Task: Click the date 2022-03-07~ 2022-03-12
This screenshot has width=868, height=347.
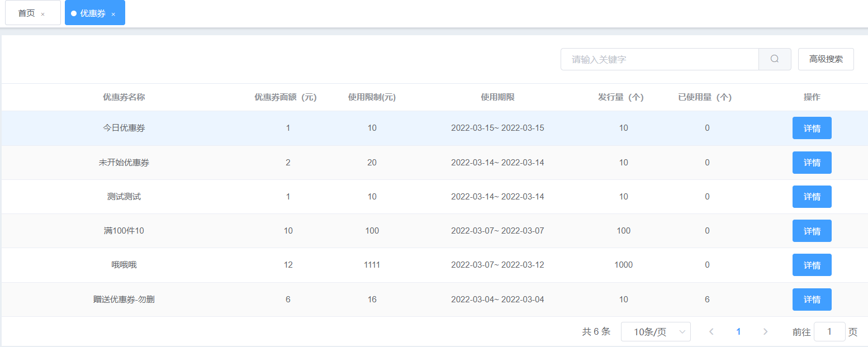Action: click(497, 265)
